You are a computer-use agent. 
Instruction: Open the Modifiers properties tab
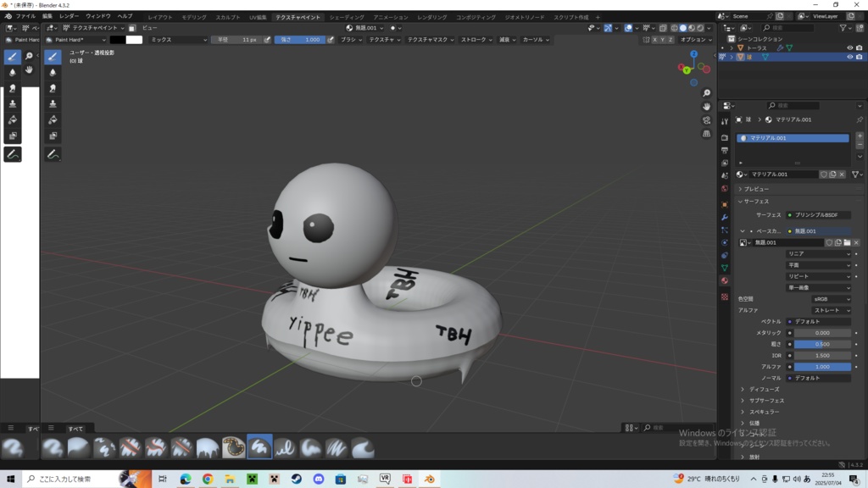point(725,218)
